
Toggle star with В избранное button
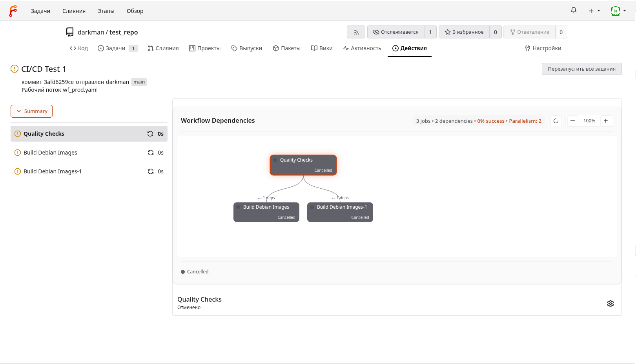464,32
